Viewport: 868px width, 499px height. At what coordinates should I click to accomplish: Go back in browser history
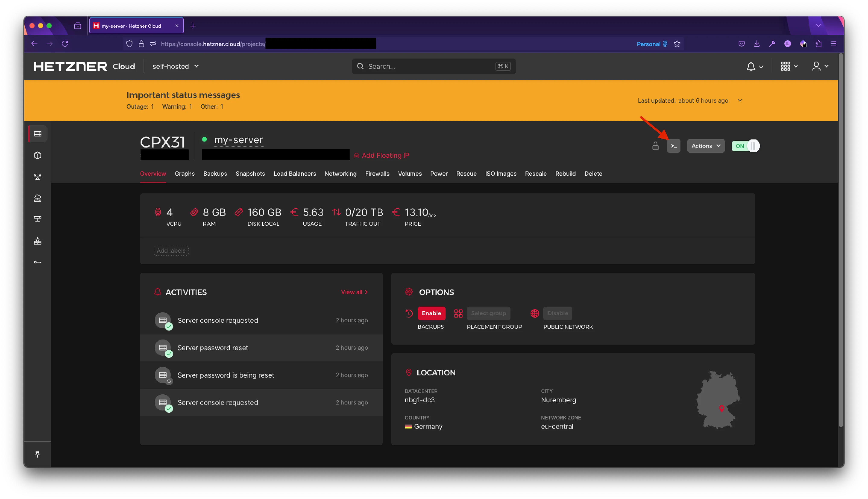click(34, 44)
